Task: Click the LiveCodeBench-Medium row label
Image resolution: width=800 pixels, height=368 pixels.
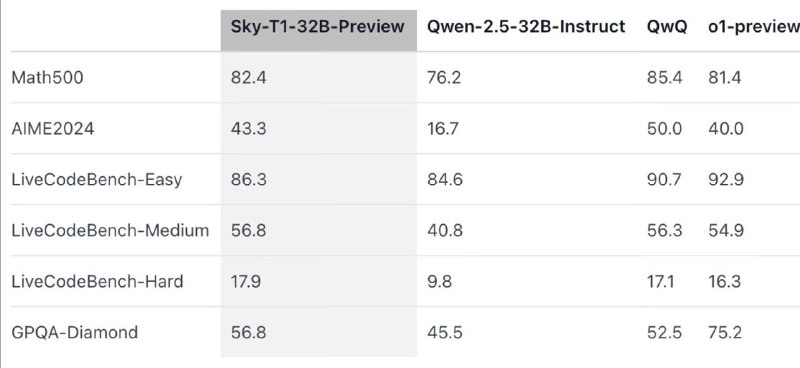Action: click(110, 231)
